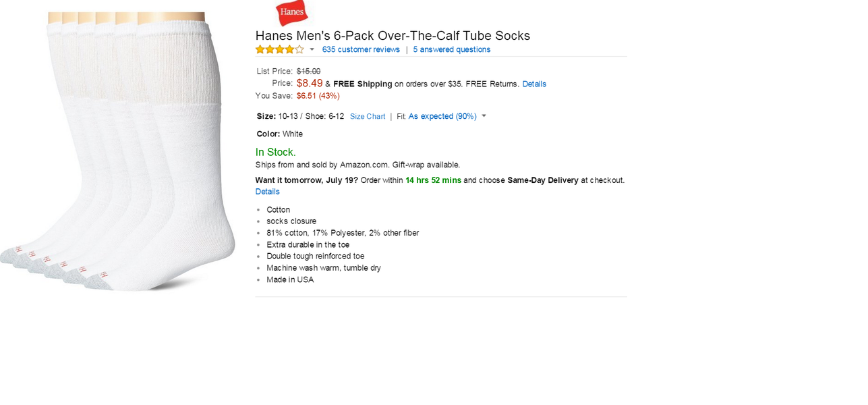The width and height of the screenshot is (868, 405).
Task: Click the "Color: White" label
Action: 279,134
